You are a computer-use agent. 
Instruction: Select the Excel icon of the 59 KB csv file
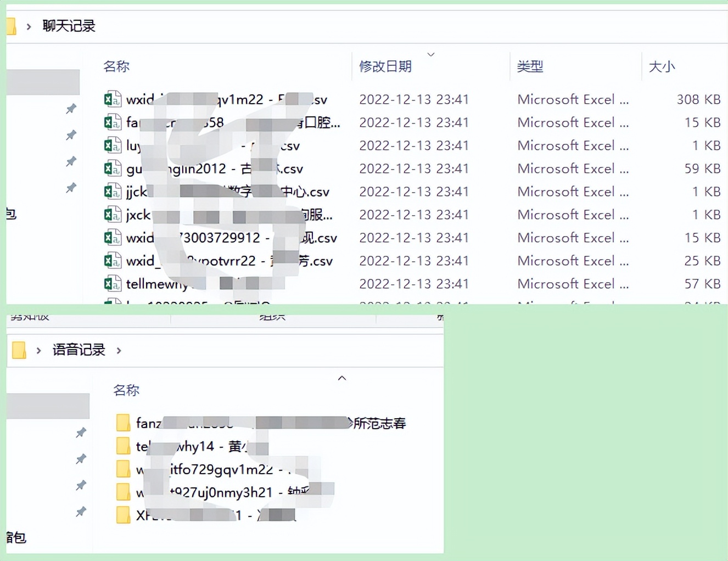[x=113, y=168]
